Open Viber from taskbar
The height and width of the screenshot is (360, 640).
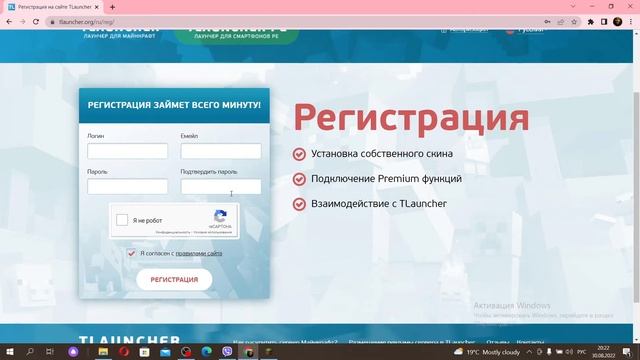227,352
